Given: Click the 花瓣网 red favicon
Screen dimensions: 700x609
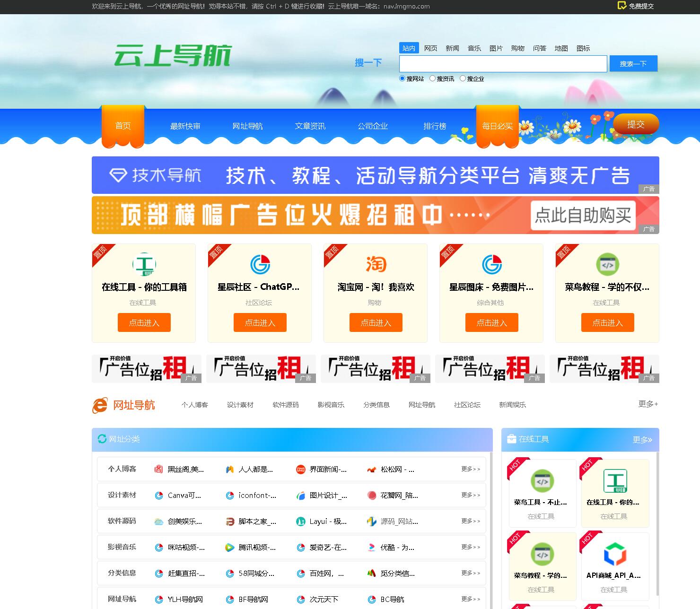Looking at the screenshot, I should (371, 495).
